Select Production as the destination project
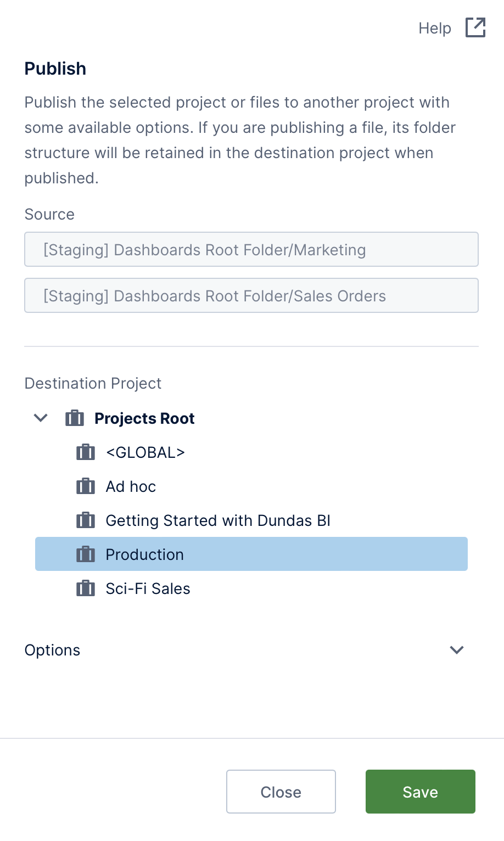Screen dimensions: 504x841 pos(144,554)
